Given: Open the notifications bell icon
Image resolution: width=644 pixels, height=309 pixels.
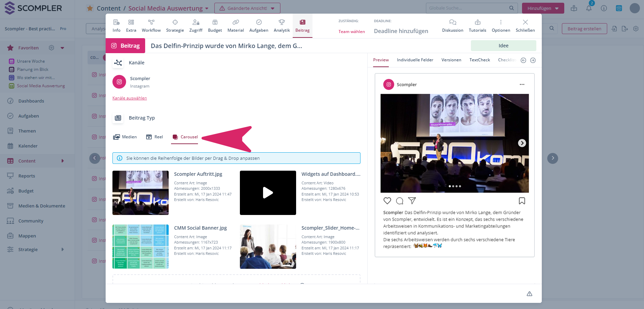Looking at the screenshot, I should (x=589, y=8).
